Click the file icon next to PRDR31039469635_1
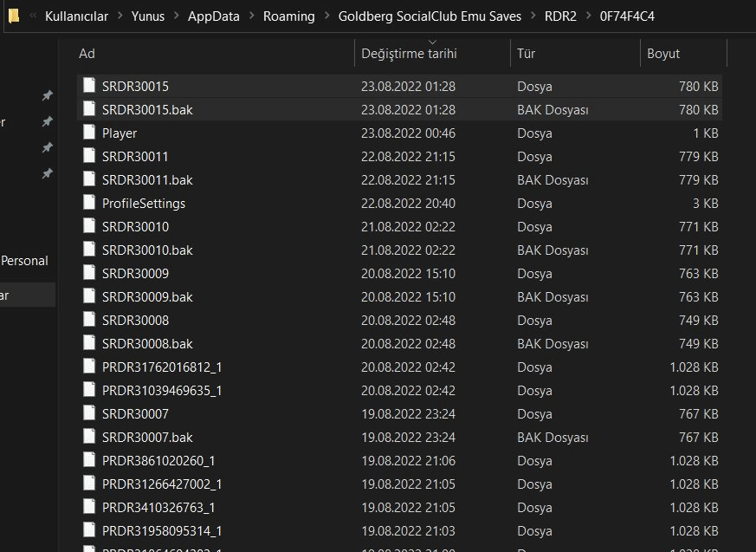 click(89, 389)
